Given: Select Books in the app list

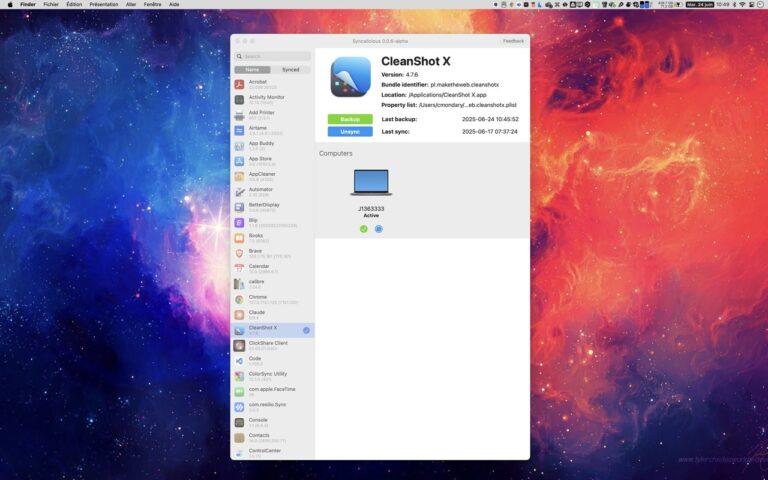Looking at the screenshot, I should click(x=272, y=238).
